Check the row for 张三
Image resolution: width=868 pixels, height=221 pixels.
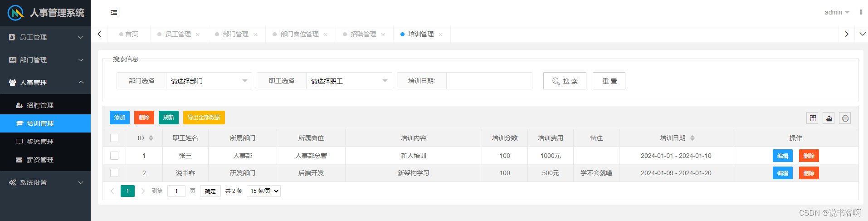pos(114,156)
